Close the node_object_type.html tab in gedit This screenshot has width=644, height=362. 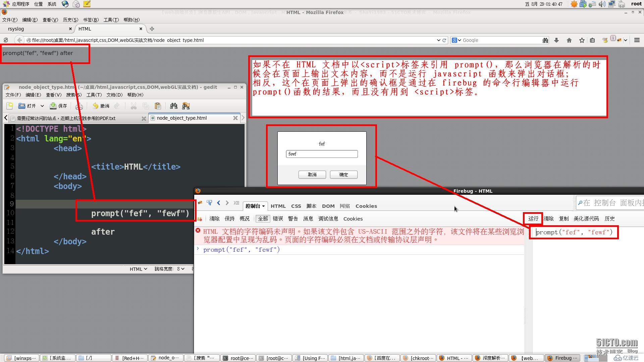pyautogui.click(x=235, y=118)
